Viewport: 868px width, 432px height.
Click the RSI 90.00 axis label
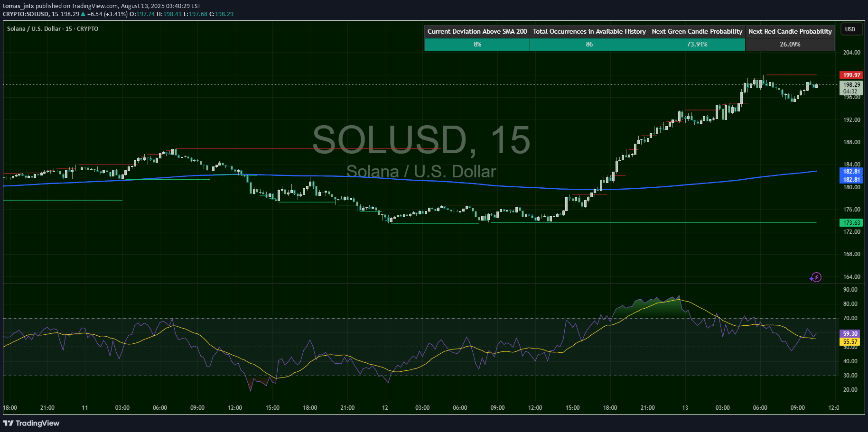tap(850, 290)
